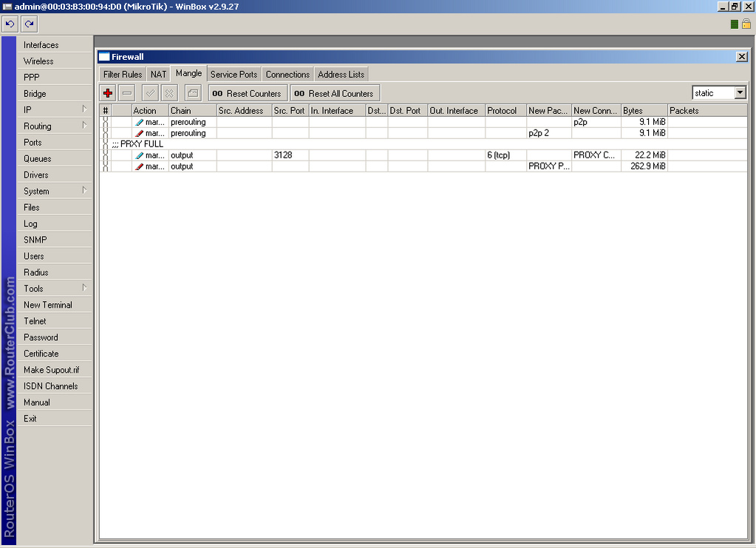The image size is (756, 548).
Task: Click the Reset All Counters button
Action: 335,93
